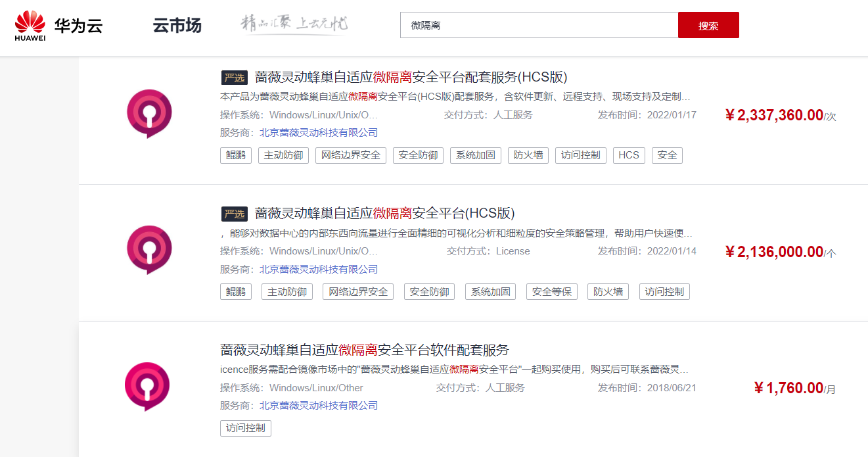Select the 系统加固 tag in the second result
868x457 pixels.
click(490, 292)
